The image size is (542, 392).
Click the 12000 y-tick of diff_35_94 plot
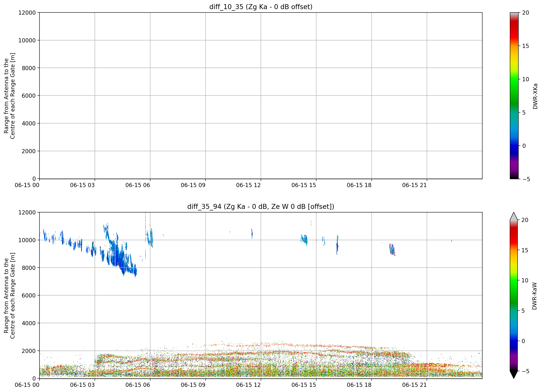pyautogui.click(x=27, y=212)
